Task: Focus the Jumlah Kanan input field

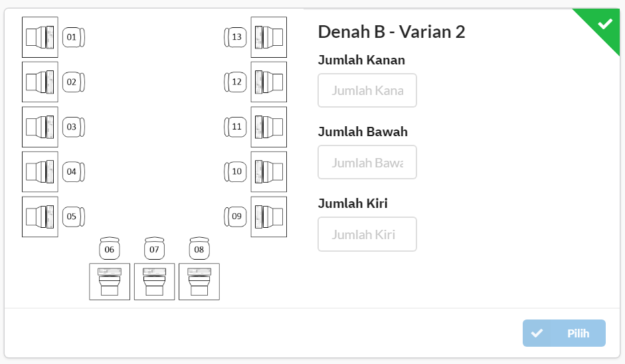Action: (x=367, y=90)
